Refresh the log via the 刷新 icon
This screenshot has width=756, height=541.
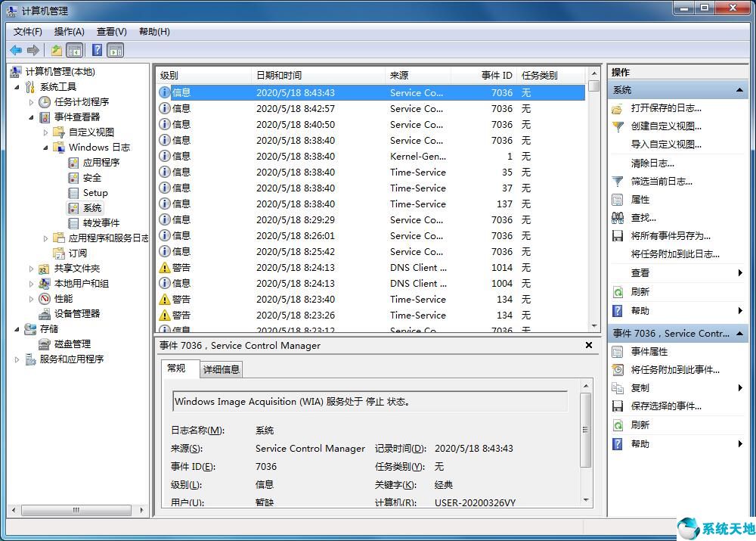(x=618, y=291)
